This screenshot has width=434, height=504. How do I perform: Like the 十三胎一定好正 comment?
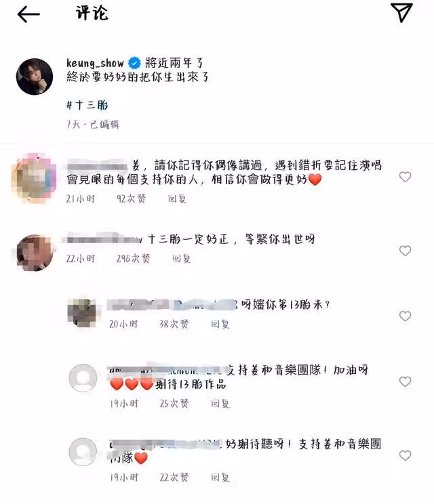coord(405,251)
